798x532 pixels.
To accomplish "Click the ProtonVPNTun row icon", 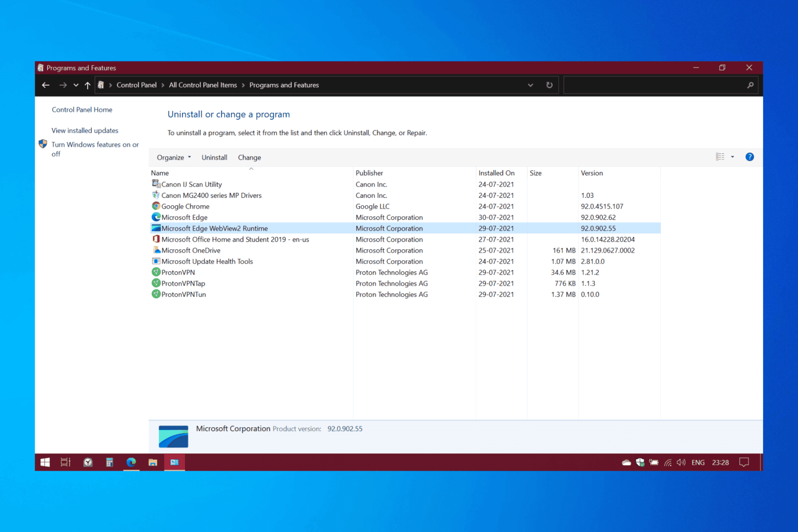I will tap(156, 294).
